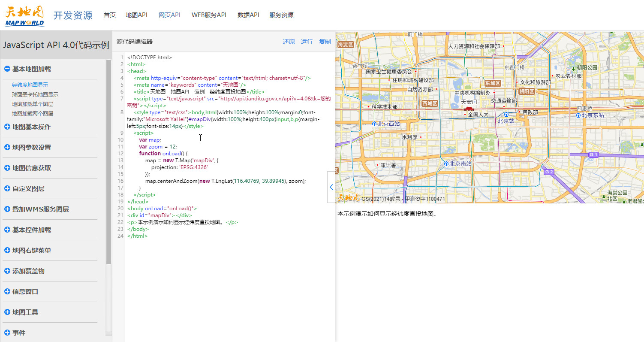Click the G2 highway shield on map
The width and height of the screenshot is (644, 342).
pos(549,172)
